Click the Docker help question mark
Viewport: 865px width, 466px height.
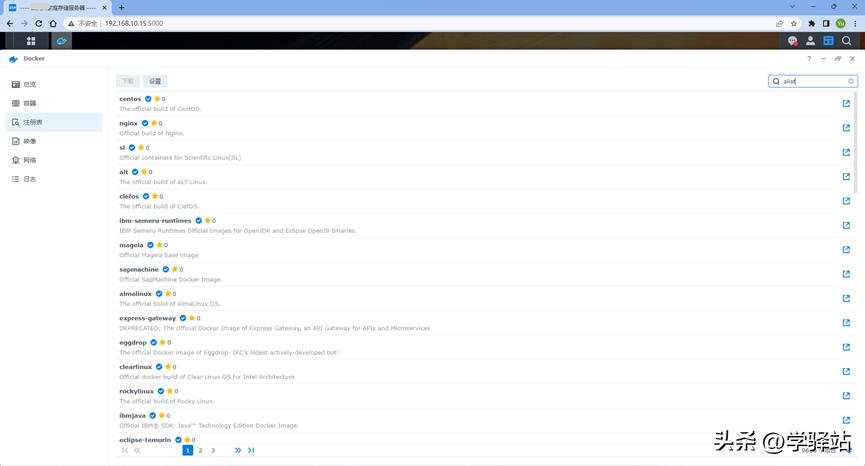click(809, 59)
